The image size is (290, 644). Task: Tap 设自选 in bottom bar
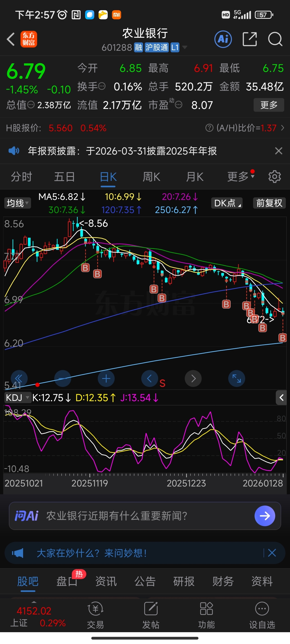click(x=262, y=616)
